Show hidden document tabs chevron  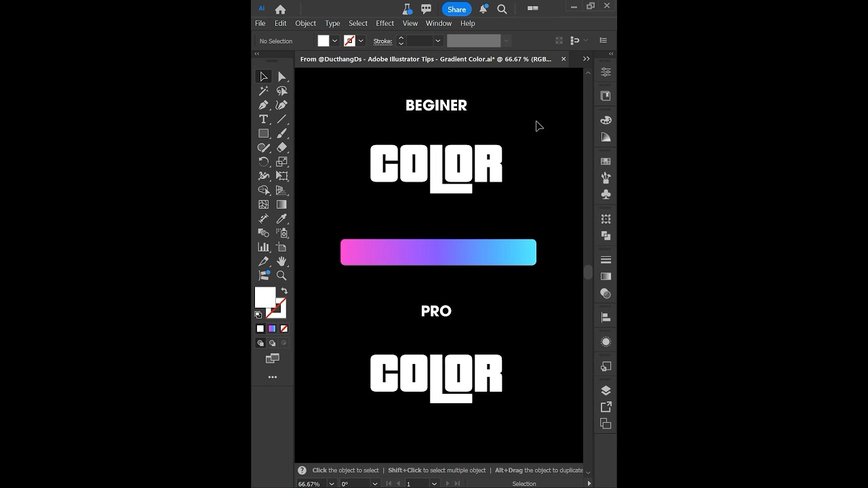coord(587,59)
